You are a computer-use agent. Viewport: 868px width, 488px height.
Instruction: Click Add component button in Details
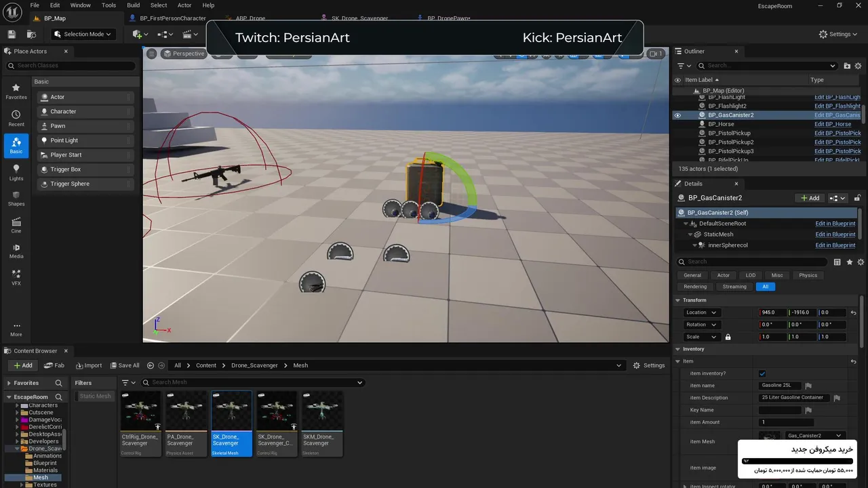point(810,198)
